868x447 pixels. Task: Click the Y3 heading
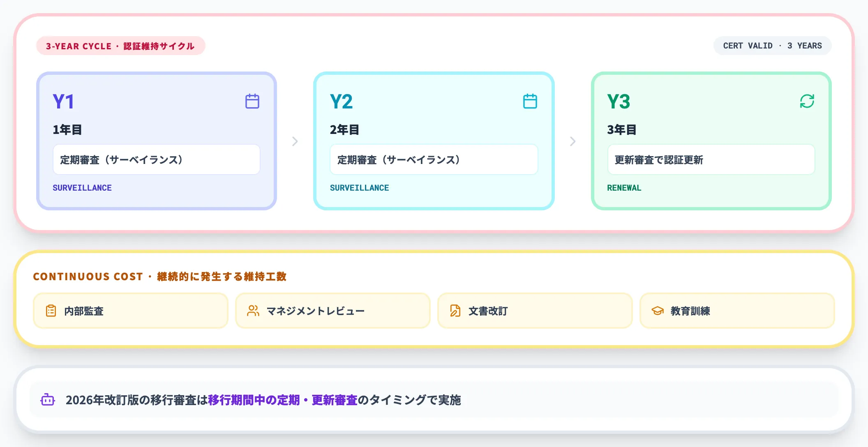tap(619, 101)
